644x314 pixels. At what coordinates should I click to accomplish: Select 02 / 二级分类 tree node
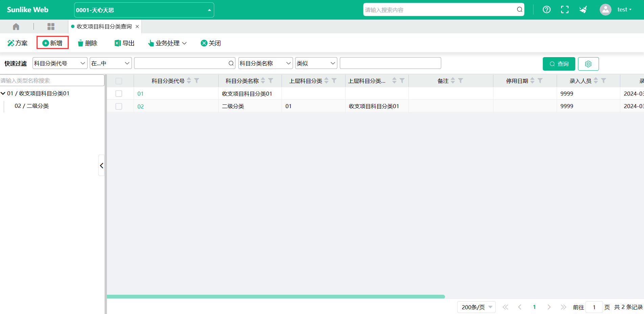[x=32, y=106]
